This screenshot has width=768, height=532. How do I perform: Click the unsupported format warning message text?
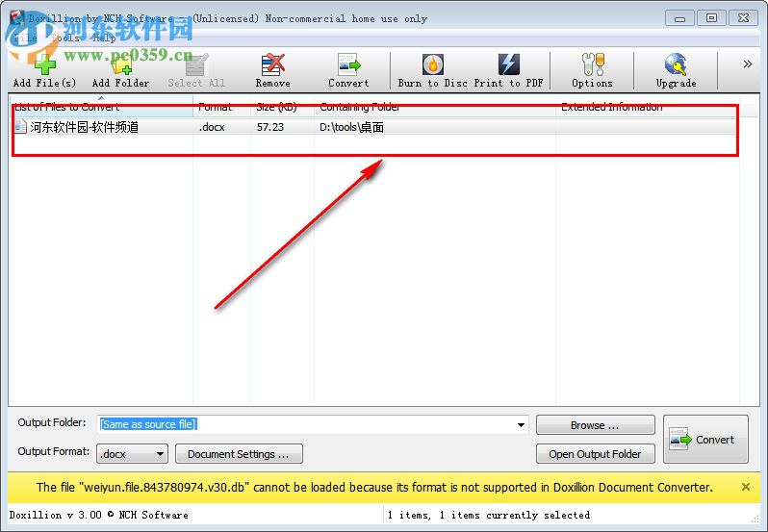click(374, 488)
